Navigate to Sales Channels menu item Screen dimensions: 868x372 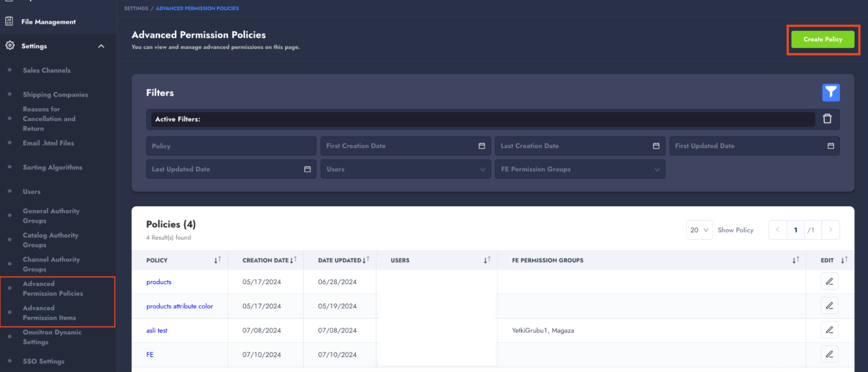pos(46,70)
